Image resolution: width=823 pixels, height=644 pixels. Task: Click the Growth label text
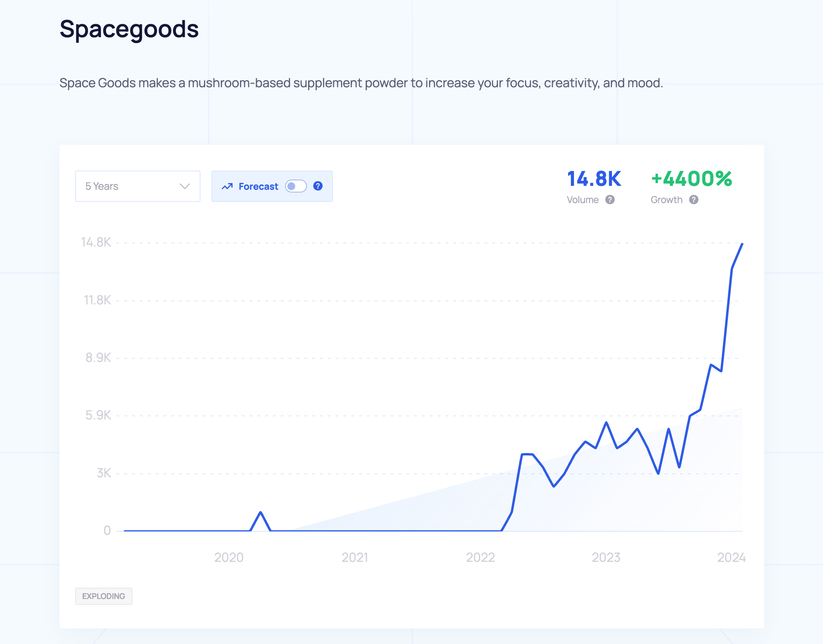666,200
